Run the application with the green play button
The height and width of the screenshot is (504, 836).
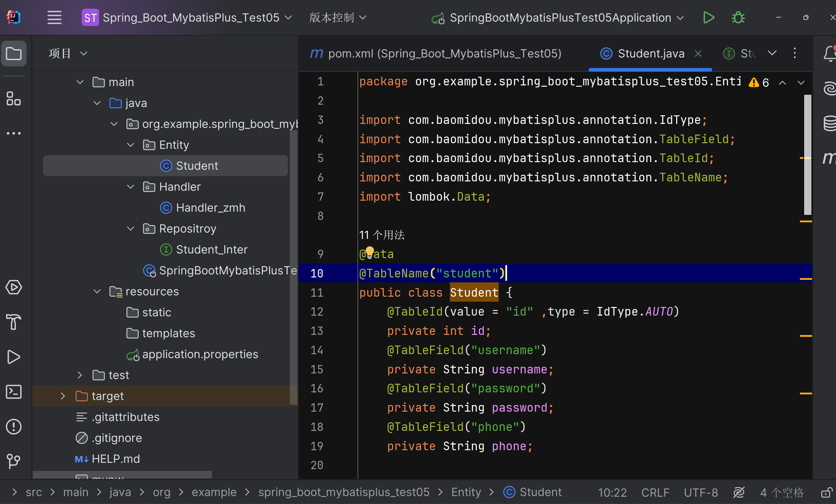(708, 18)
